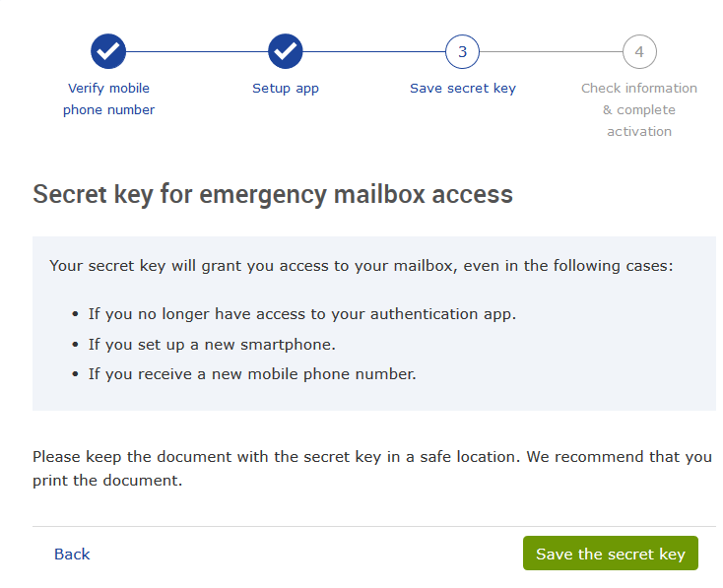Go to the Setup app step label
The width and height of the screenshot is (723, 588).
pos(286,88)
